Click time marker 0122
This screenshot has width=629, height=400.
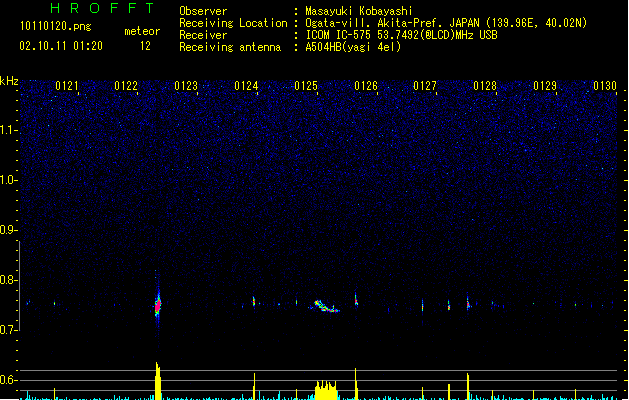126,86
